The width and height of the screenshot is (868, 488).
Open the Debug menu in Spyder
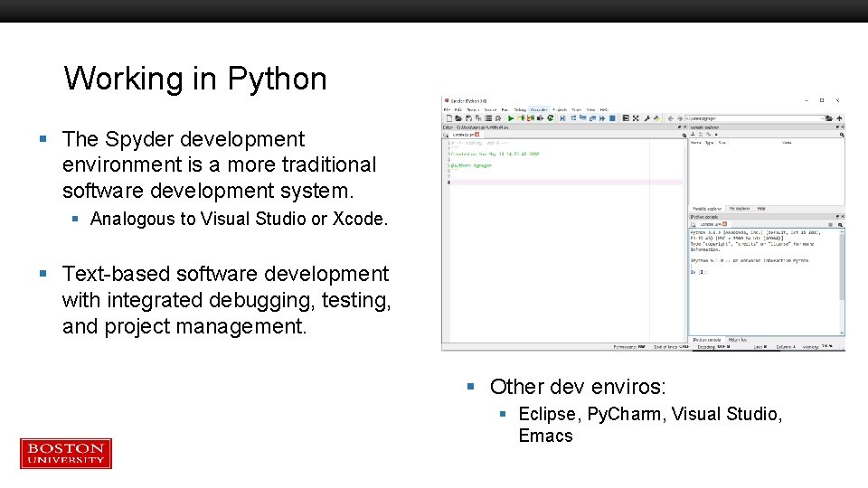520,109
